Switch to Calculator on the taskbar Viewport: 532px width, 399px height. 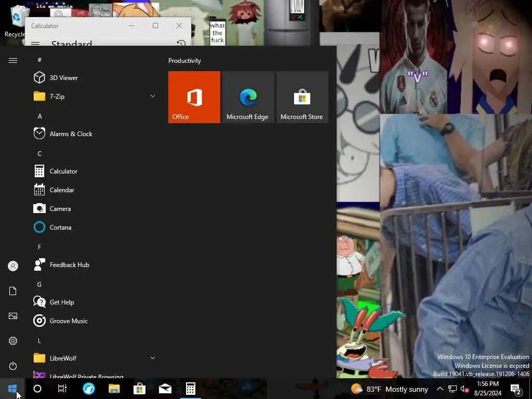click(190, 389)
